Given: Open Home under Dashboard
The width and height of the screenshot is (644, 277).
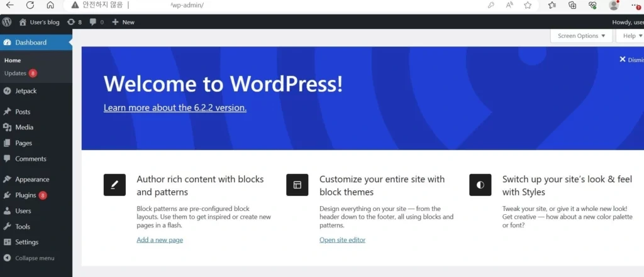Looking at the screenshot, I should pyautogui.click(x=13, y=60).
